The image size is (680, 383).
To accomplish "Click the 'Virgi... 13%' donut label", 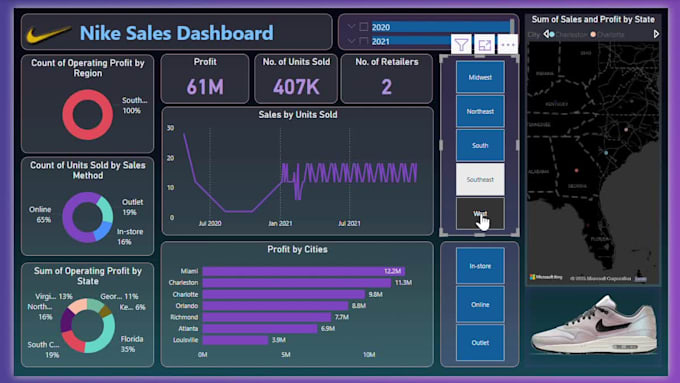I will [54, 296].
